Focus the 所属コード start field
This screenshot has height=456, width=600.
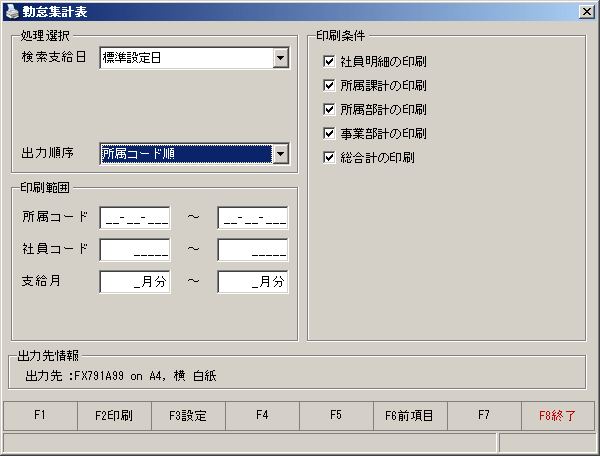point(135,218)
